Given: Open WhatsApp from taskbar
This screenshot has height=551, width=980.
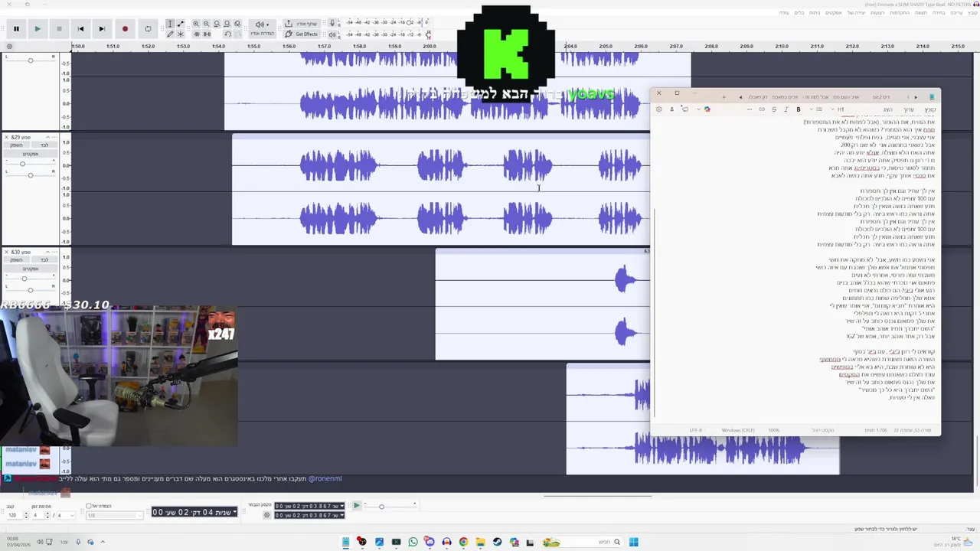Looking at the screenshot, I should click(x=413, y=542).
